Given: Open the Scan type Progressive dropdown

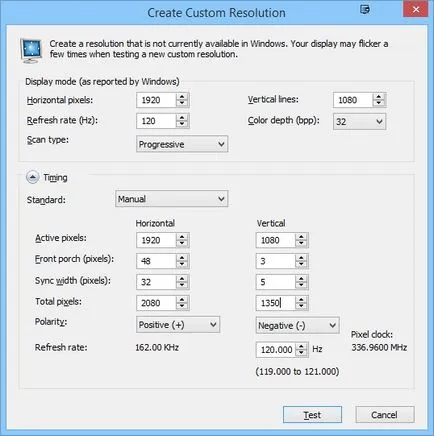Looking at the screenshot, I should coord(182,144).
